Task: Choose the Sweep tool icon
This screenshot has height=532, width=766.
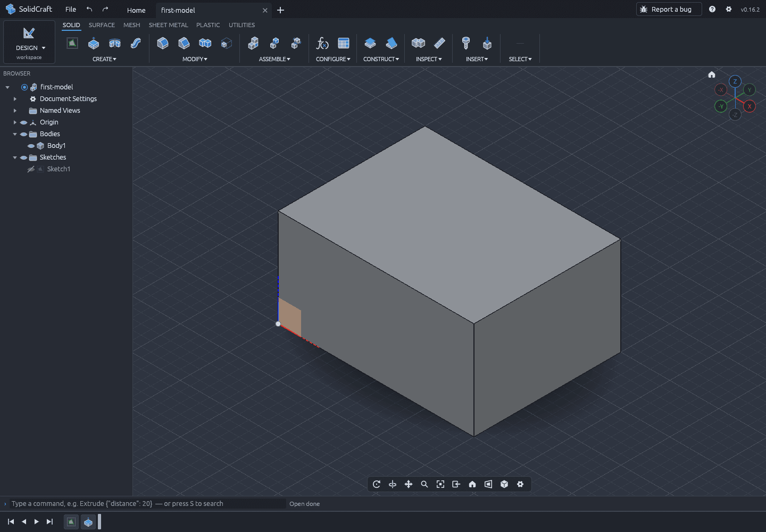Action: pos(136,43)
